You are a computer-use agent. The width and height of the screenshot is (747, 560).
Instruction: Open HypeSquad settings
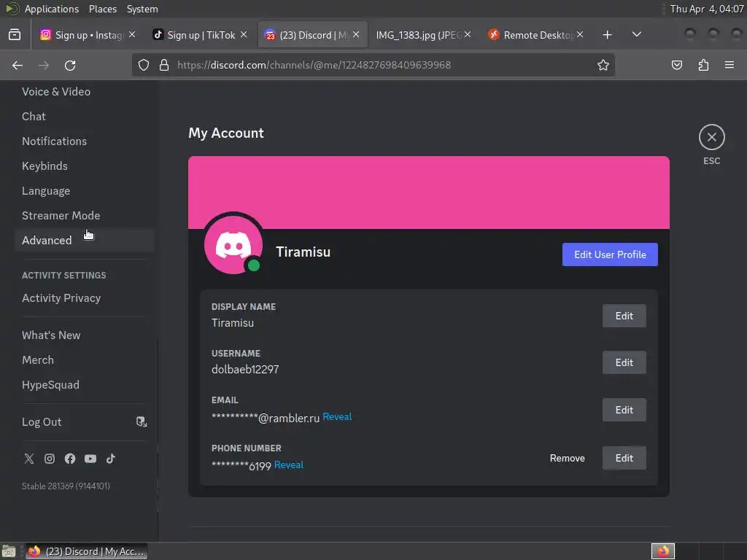pyautogui.click(x=85, y=384)
